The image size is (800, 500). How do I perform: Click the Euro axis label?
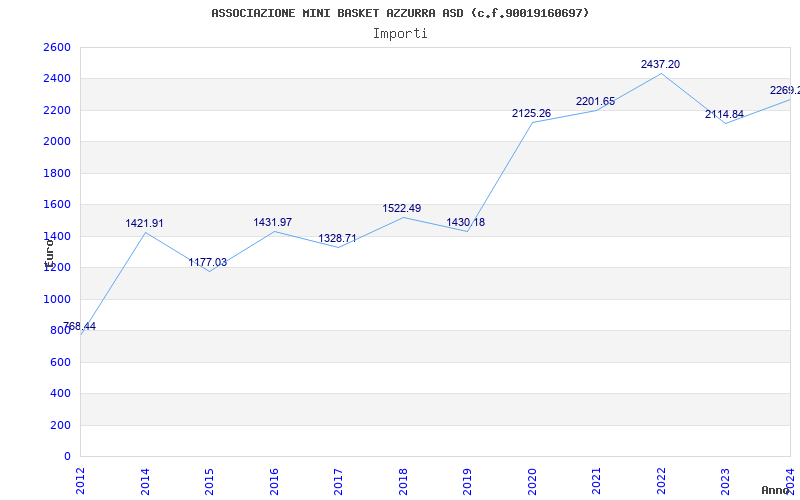coord(49,254)
